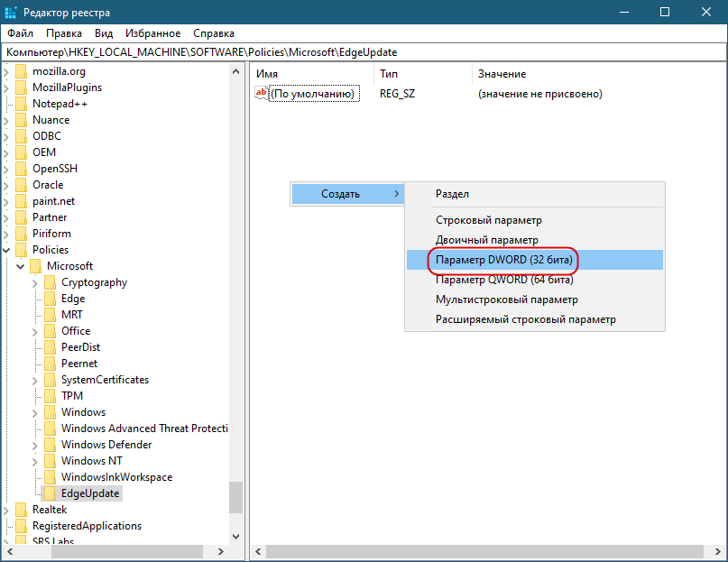Click the Windows Defender folder icon

(50, 445)
